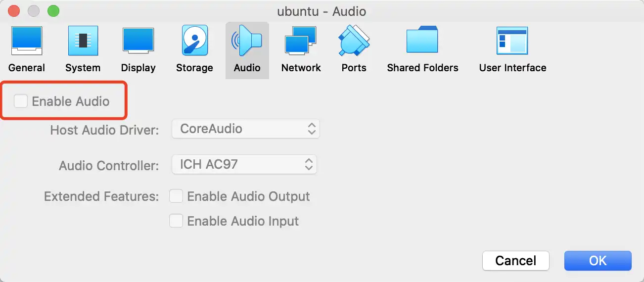The height and width of the screenshot is (282, 644).
Task: Select the System chip icon
Action: pyautogui.click(x=83, y=41)
